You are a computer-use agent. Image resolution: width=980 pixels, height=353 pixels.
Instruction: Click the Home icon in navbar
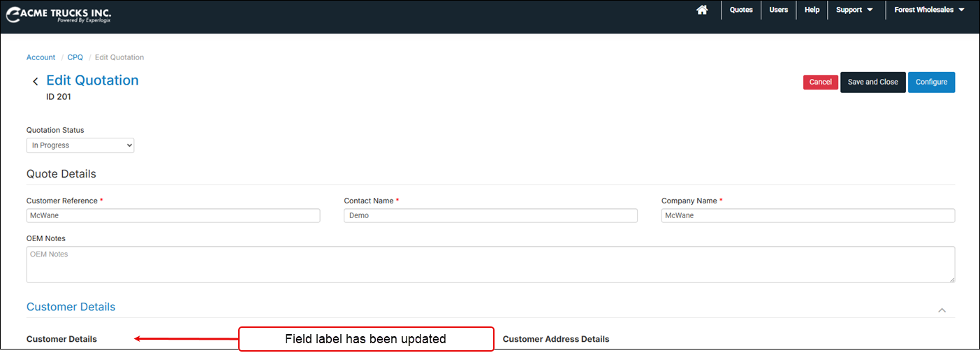[702, 10]
